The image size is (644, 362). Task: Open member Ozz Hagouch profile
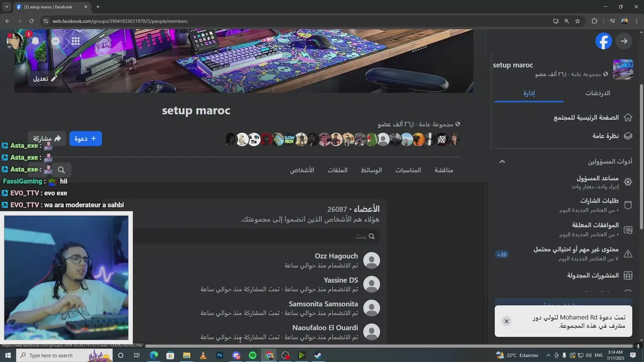pos(336,256)
